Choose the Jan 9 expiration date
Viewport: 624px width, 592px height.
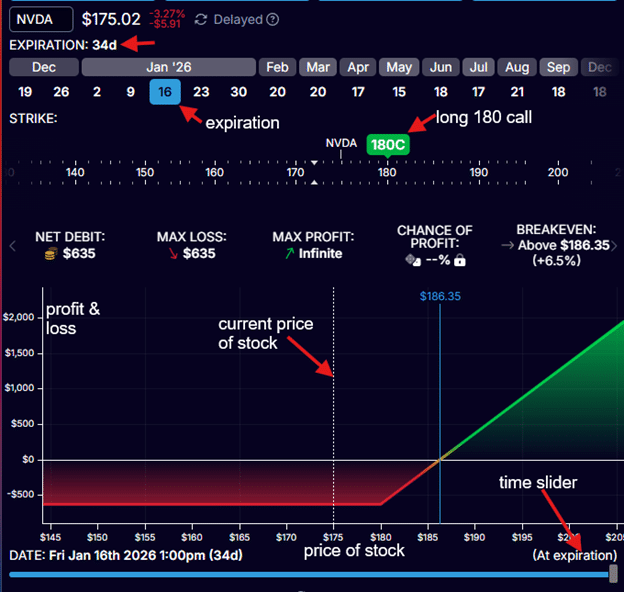tap(131, 92)
